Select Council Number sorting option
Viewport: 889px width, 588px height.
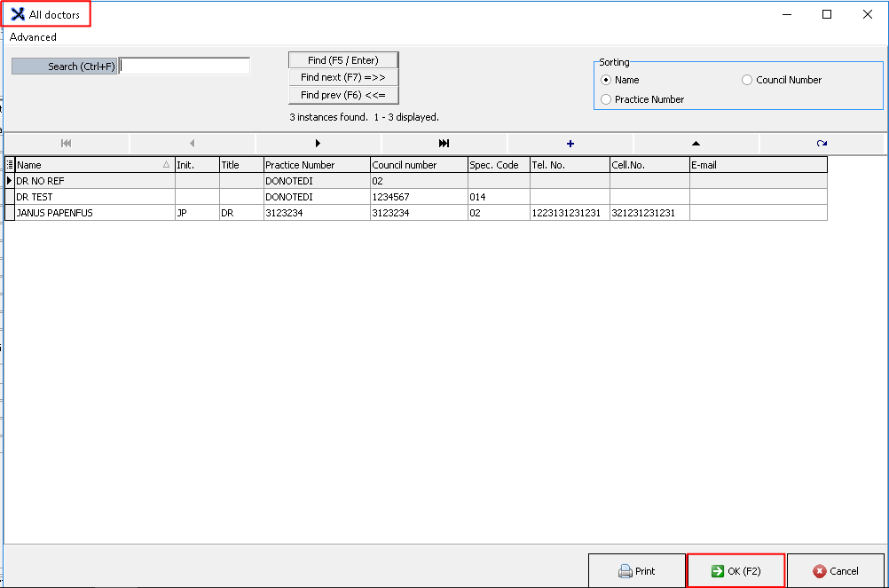coord(747,80)
